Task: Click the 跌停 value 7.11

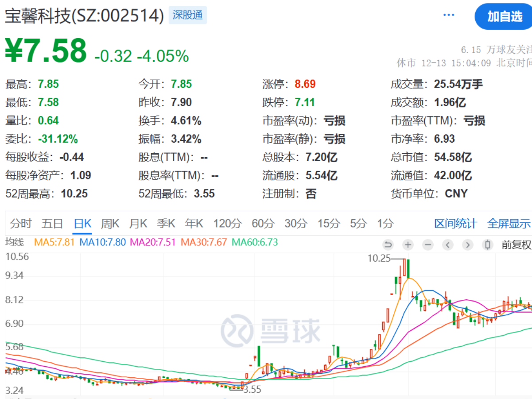Action: [305, 102]
